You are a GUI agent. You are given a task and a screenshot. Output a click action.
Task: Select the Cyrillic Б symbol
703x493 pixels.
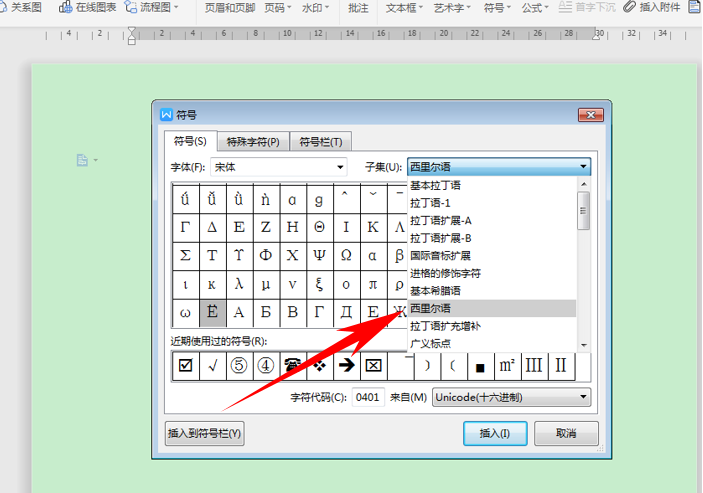click(x=265, y=312)
